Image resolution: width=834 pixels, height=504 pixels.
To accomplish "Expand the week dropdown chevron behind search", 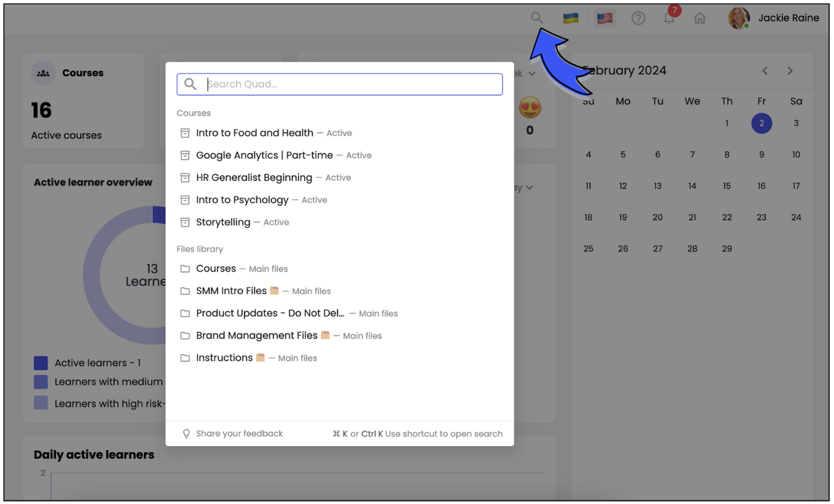I will (x=532, y=73).
